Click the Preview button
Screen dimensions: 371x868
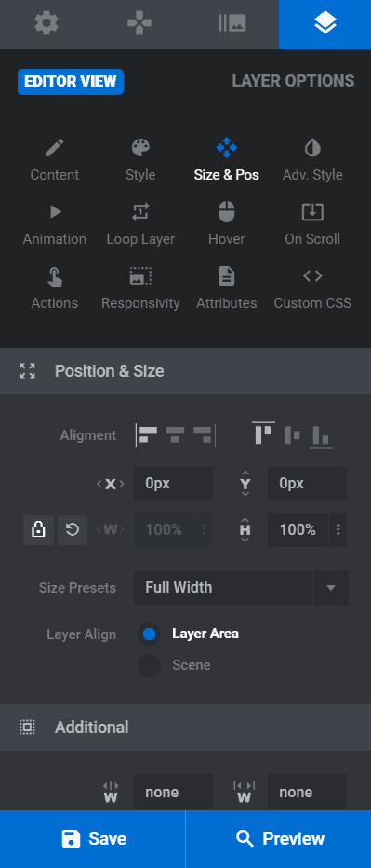click(279, 838)
